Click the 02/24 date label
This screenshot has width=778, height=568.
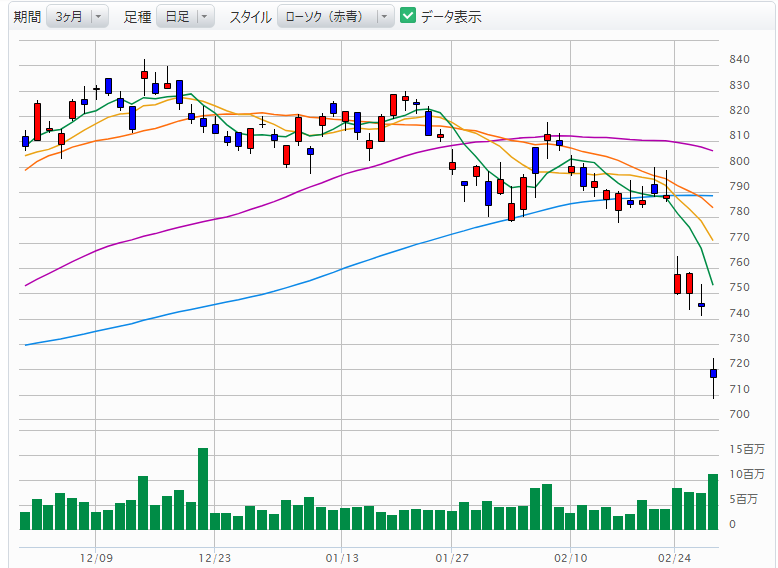click(x=674, y=558)
